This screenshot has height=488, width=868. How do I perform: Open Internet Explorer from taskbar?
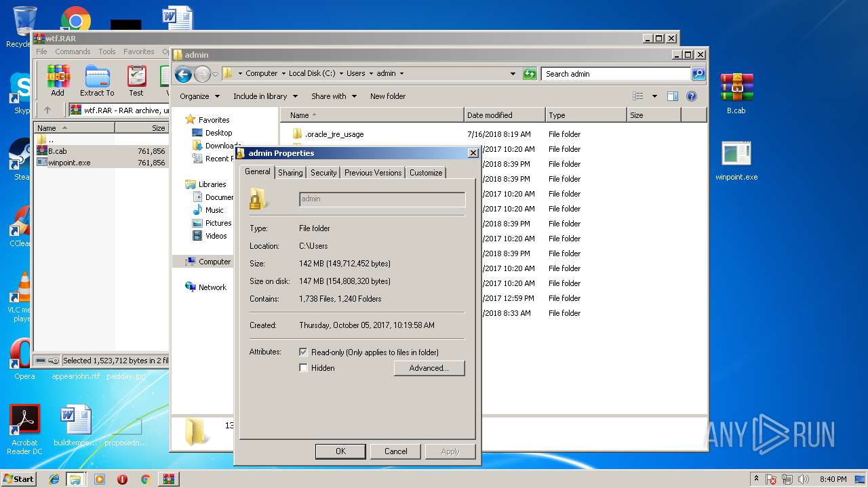point(54,479)
